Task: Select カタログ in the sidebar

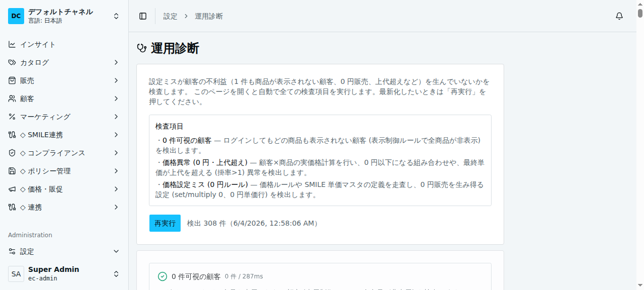Action: 64,62
